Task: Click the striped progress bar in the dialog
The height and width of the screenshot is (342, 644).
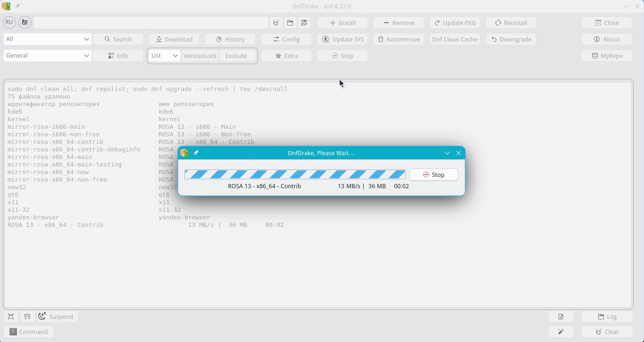Action: point(295,175)
